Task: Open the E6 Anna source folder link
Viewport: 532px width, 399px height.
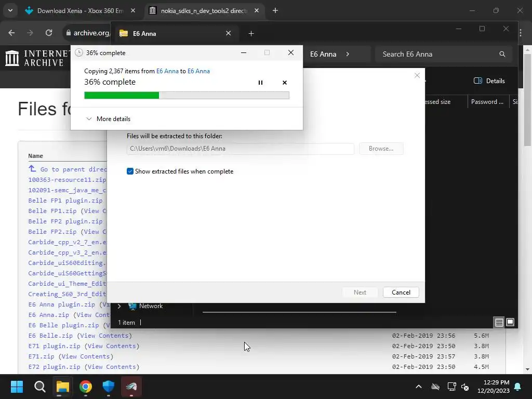Action: (167, 71)
